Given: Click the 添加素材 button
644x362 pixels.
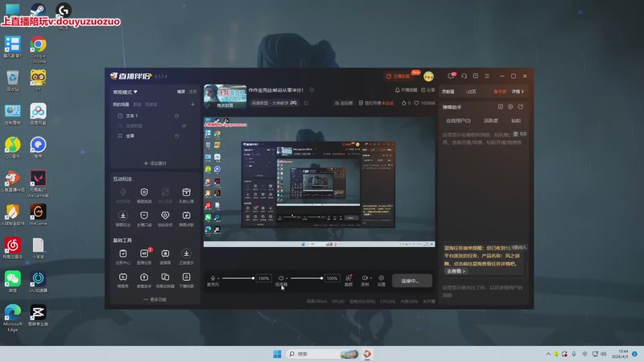Looking at the screenshot, I should (x=155, y=163).
